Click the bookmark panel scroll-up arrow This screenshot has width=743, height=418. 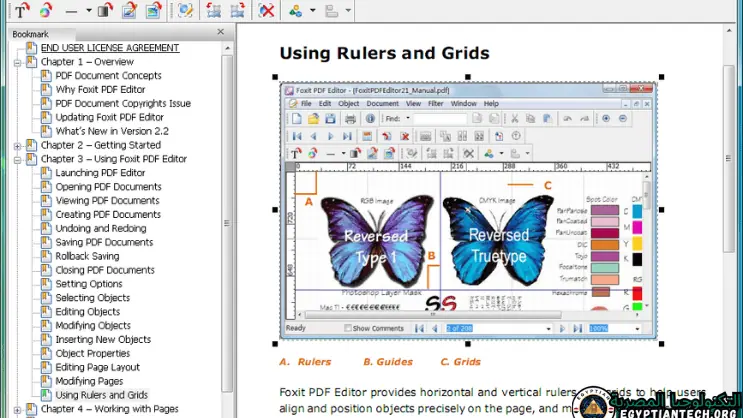(227, 48)
